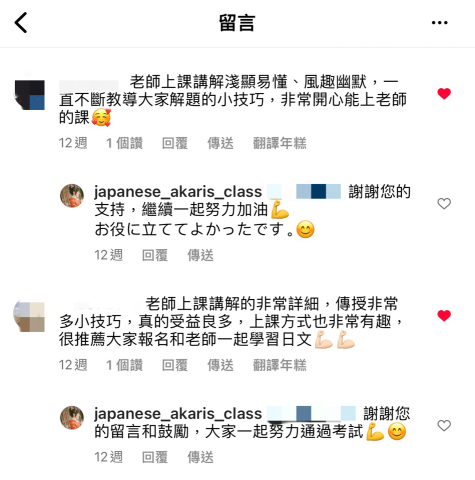The image size is (475, 480).
Task: Tap the back arrow icon
Action: [21, 23]
